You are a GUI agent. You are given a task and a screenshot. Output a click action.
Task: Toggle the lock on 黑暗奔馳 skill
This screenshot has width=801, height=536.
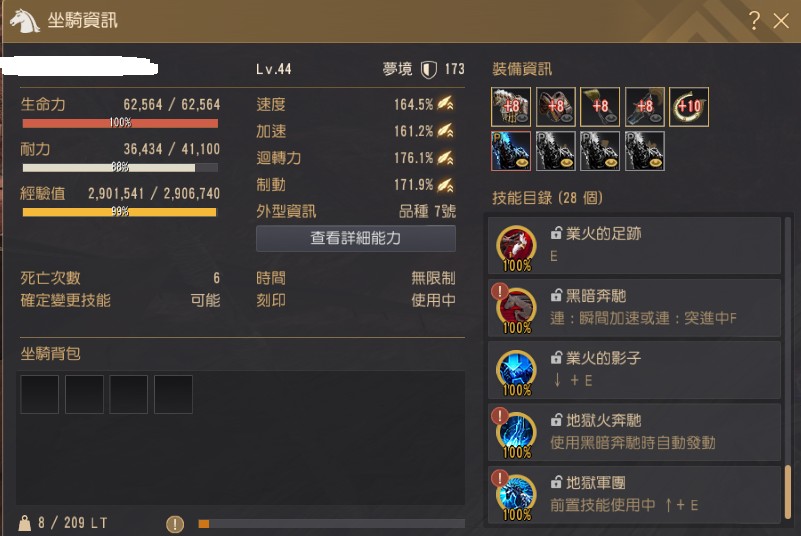click(x=556, y=295)
